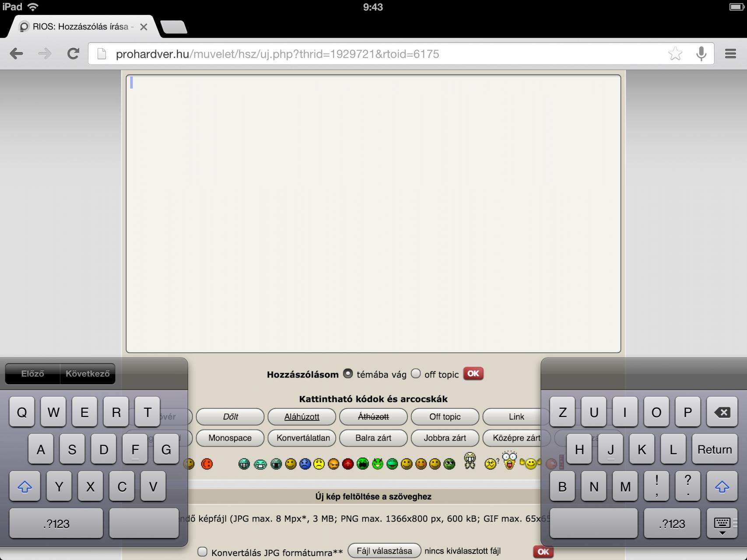Open the Chrome menu (three lines)
The image size is (747, 560).
(x=730, y=54)
